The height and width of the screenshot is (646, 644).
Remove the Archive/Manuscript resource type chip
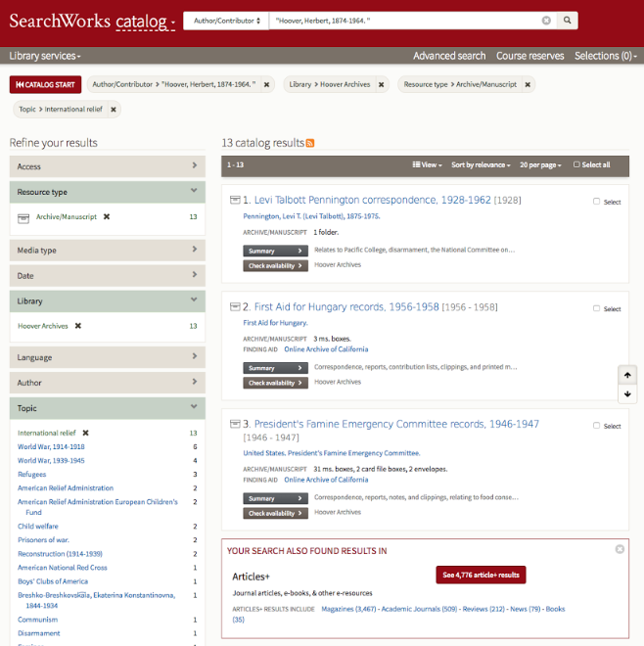coord(528,85)
